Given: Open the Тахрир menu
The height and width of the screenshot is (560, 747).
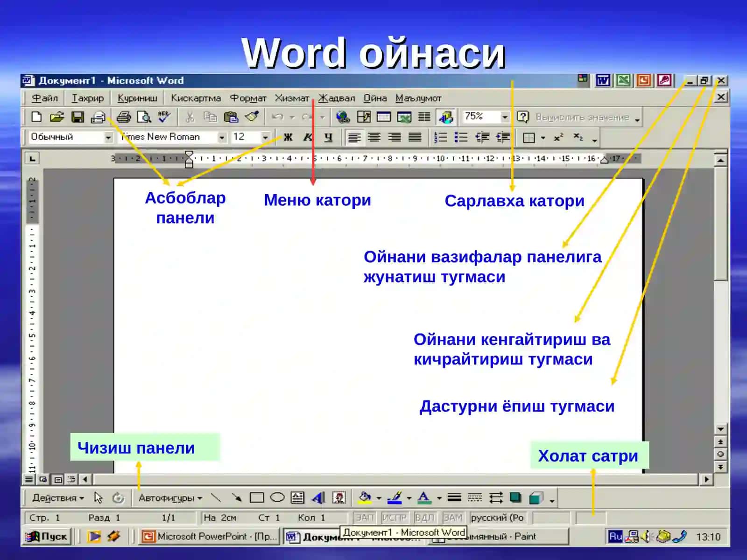Looking at the screenshot, I should pos(88,98).
